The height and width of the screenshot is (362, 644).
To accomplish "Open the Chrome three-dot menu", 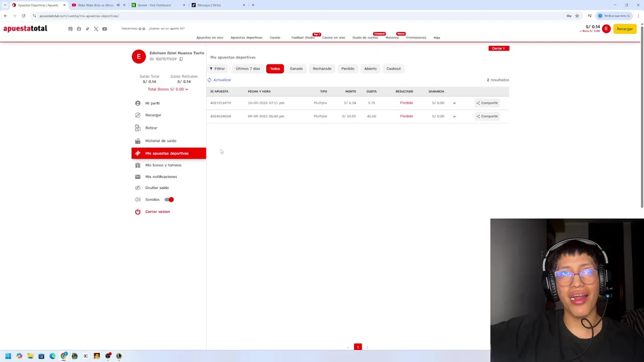I will click(x=638, y=16).
